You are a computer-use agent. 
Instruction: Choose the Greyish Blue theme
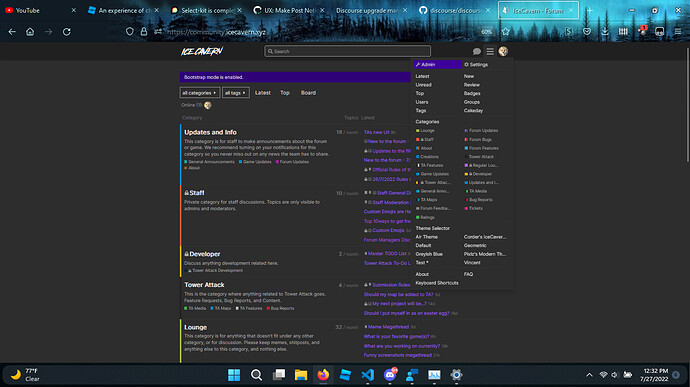point(429,254)
